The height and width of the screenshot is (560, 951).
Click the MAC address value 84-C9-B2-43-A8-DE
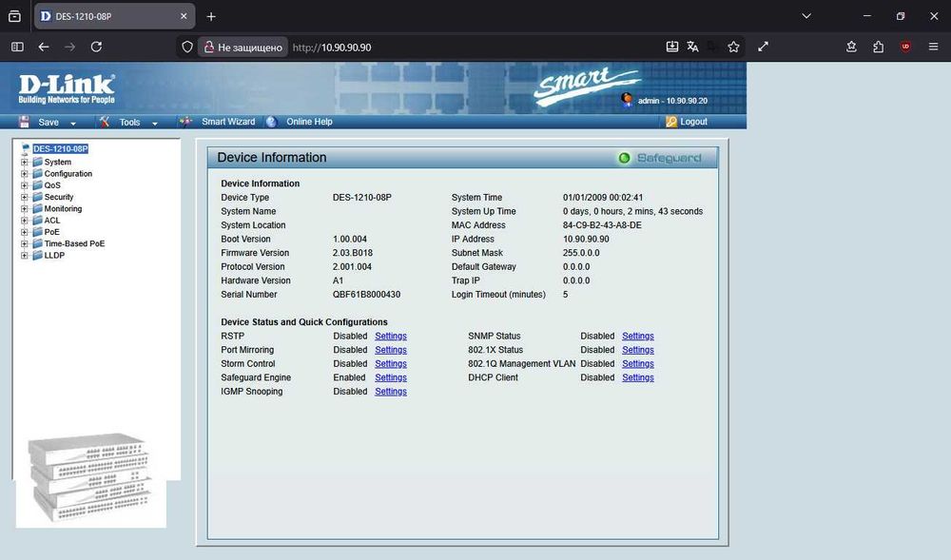(x=602, y=224)
